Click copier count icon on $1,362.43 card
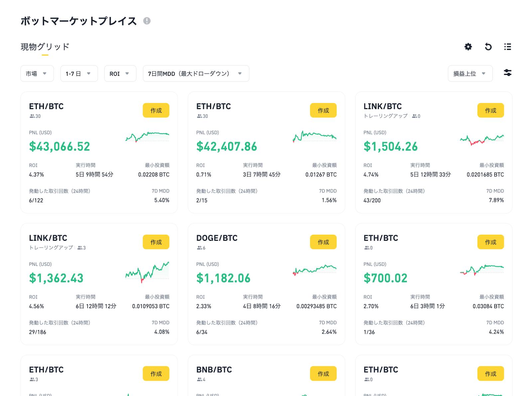This screenshot has height=396, width=532. [x=80, y=248]
